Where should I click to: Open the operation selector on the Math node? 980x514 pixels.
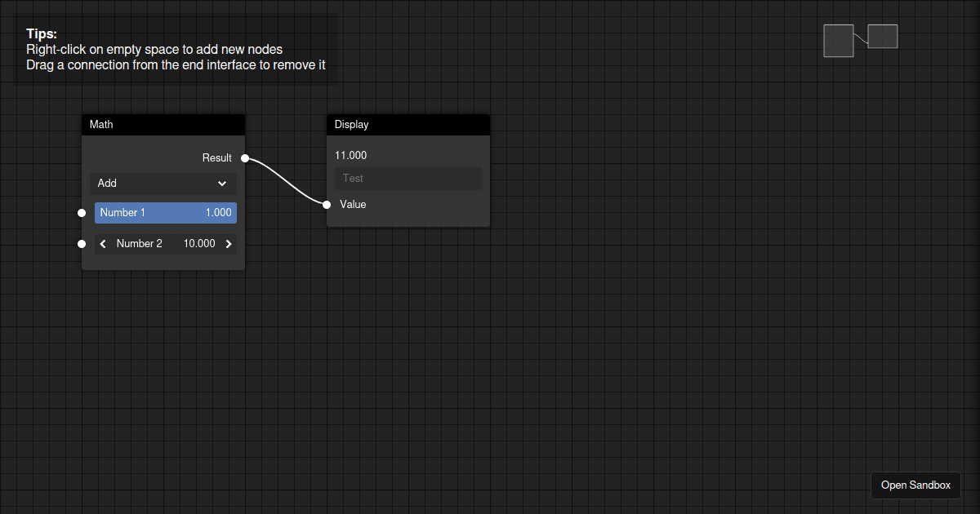(163, 184)
